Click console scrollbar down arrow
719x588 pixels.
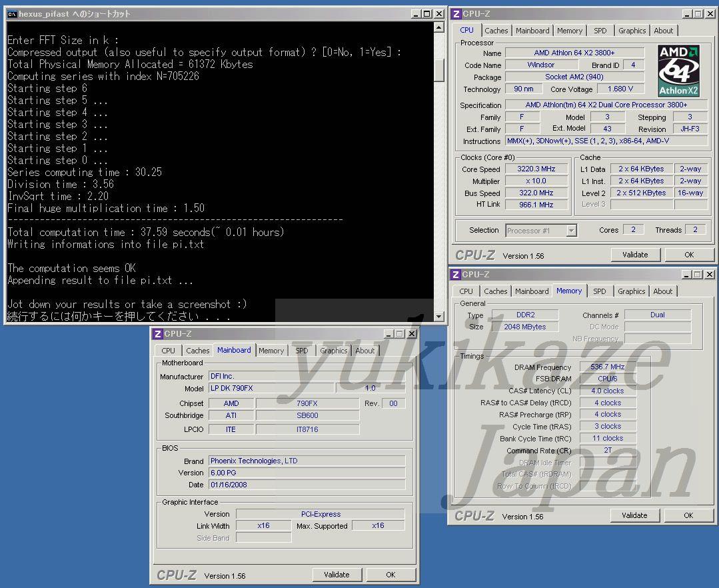439,317
